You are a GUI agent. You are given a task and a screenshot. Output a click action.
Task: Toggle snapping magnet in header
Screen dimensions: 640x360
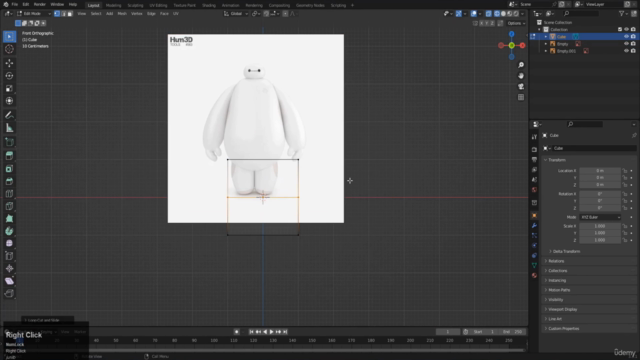click(x=266, y=13)
